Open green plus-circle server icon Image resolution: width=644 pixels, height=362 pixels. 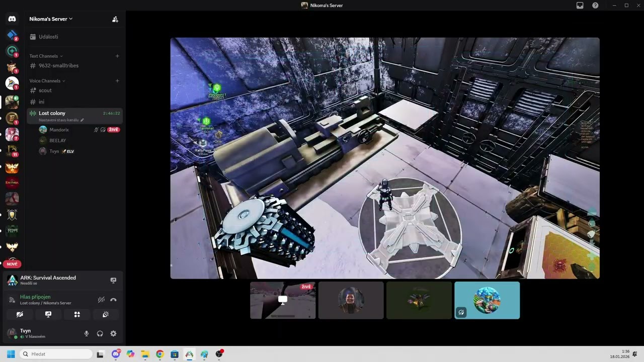tap(12, 51)
